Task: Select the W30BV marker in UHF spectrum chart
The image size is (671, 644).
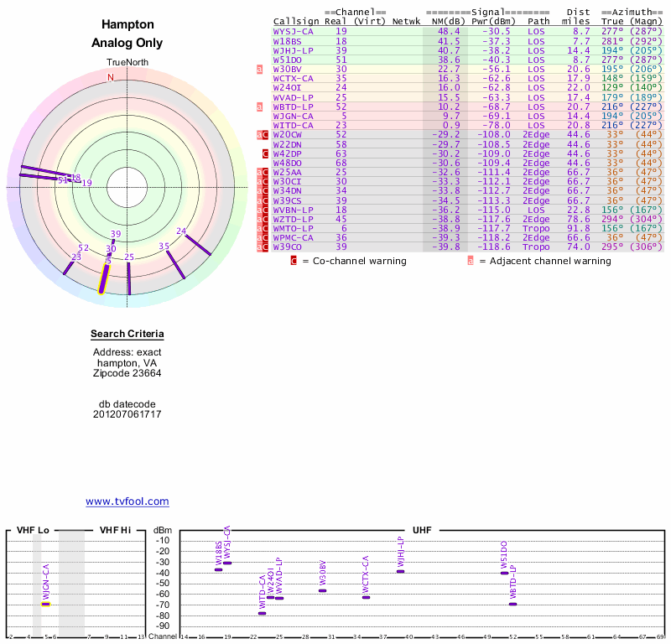Action: pos(322,590)
